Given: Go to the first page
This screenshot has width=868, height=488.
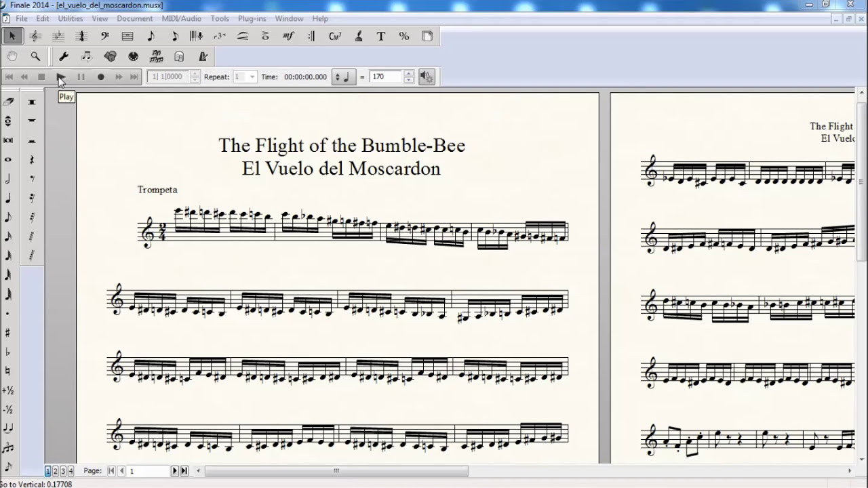Looking at the screenshot, I should pyautogui.click(x=112, y=470).
